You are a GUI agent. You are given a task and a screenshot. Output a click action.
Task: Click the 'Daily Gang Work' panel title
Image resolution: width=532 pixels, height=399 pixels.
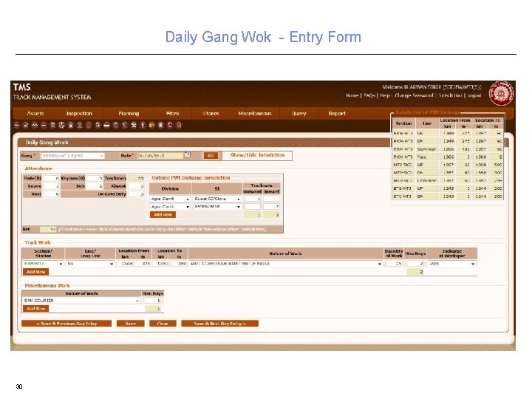[47, 143]
